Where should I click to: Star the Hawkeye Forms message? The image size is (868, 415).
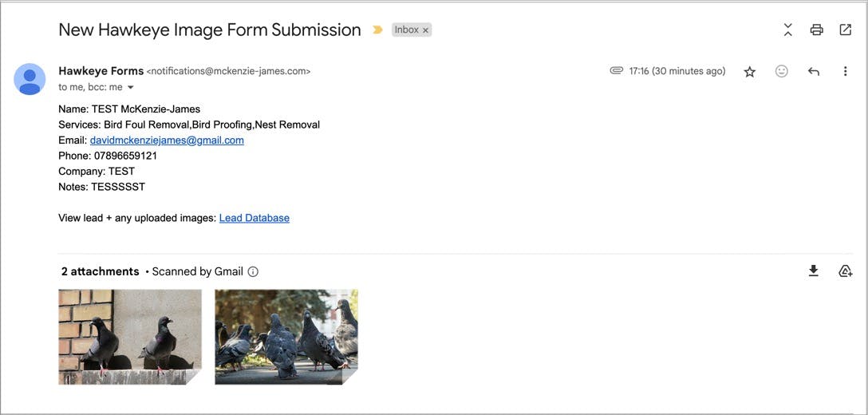750,72
